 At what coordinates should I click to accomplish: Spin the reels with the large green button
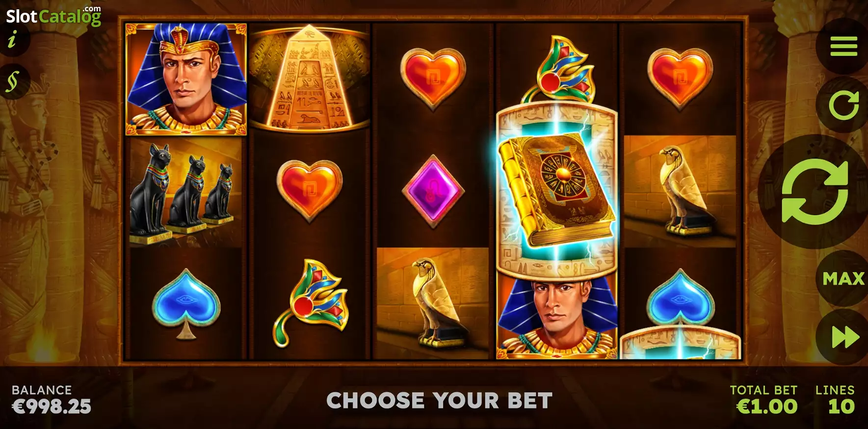point(815,191)
